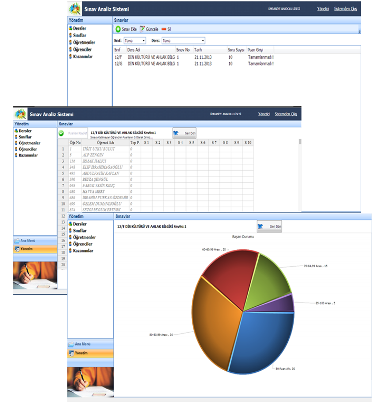The width and height of the screenshot is (373, 409).
Task: Click the Öğrenci Adı column header
Action: pos(105,142)
